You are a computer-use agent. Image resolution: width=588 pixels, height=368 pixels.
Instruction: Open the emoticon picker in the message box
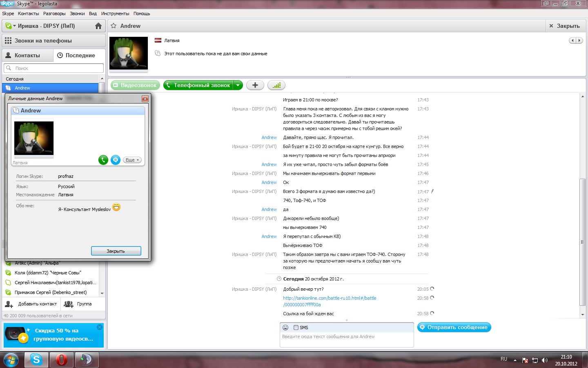(x=285, y=328)
